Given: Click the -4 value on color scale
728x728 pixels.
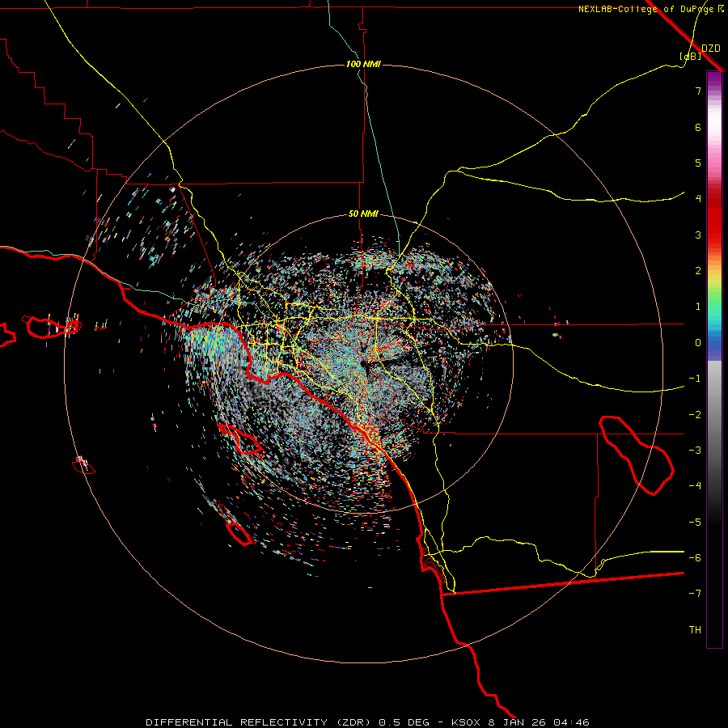Looking at the screenshot, I should point(695,486).
